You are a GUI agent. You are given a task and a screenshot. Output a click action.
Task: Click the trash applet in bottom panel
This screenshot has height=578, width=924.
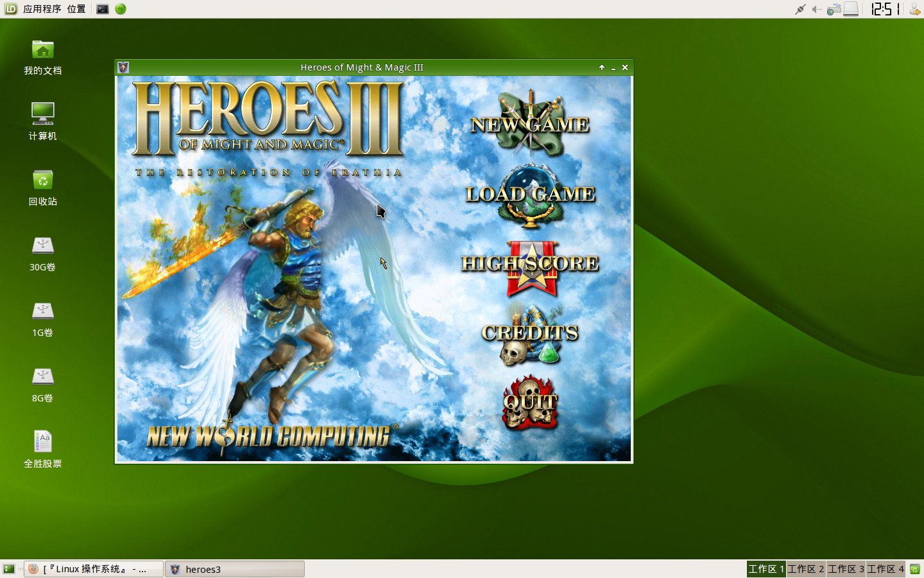click(x=914, y=569)
